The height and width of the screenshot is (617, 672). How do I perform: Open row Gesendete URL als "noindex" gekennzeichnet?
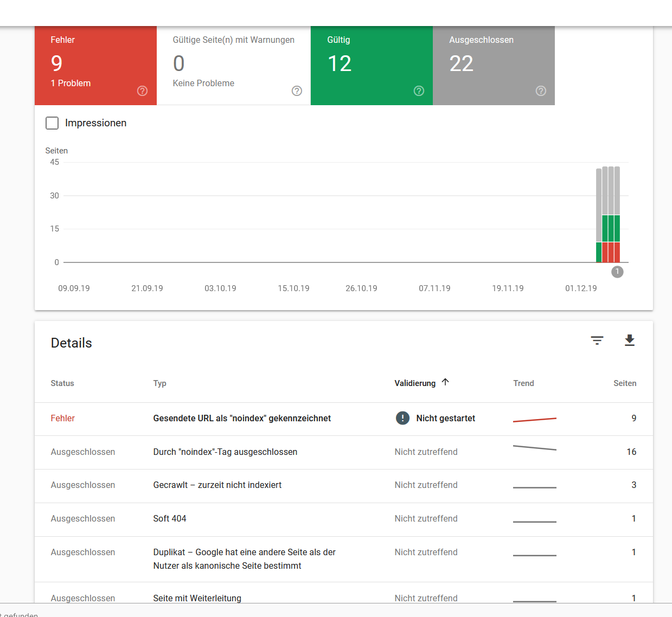344,419
